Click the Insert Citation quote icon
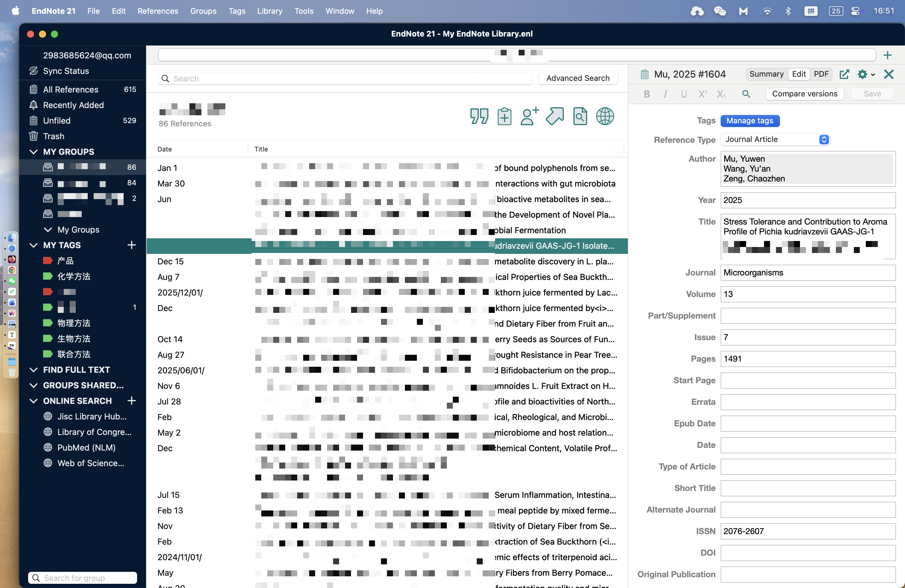Viewport: 905px width, 588px height. pyautogui.click(x=479, y=116)
